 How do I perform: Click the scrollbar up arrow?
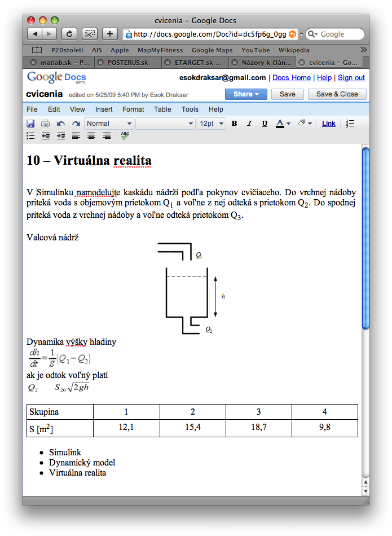pyautogui.click(x=365, y=482)
